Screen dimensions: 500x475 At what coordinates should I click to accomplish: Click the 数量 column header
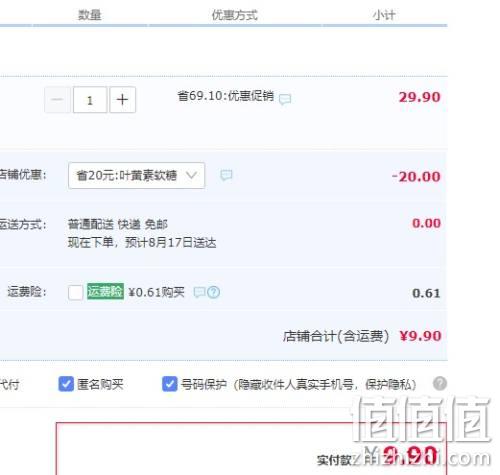(x=90, y=15)
